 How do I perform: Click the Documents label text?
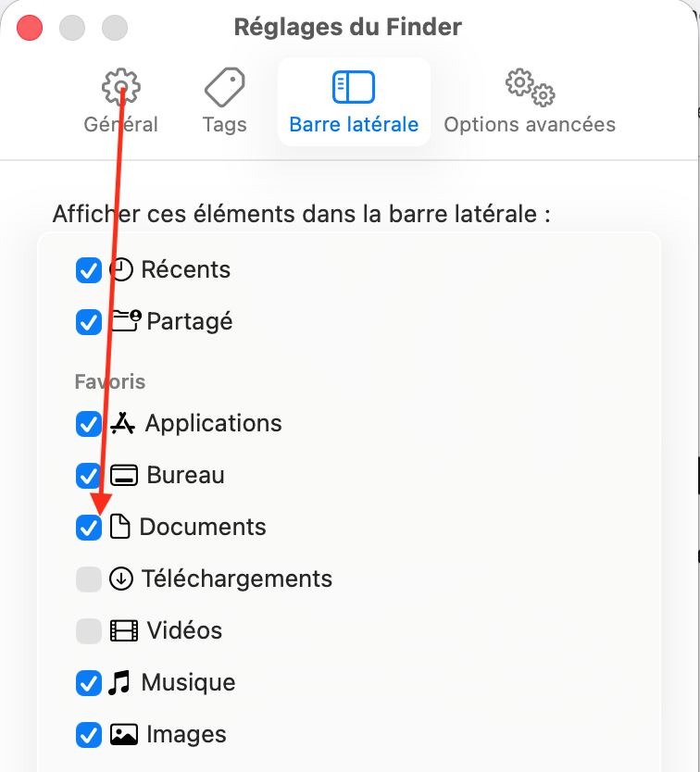pos(203,528)
